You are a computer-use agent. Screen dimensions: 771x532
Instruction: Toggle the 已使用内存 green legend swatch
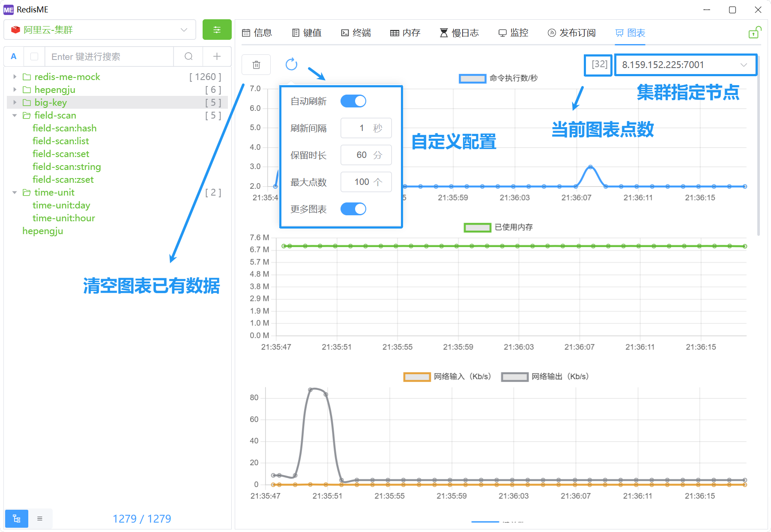click(x=477, y=227)
